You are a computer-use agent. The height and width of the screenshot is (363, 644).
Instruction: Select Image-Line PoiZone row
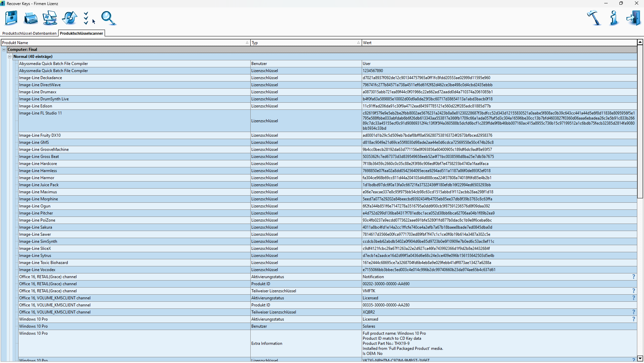pyautogui.click(x=328, y=220)
